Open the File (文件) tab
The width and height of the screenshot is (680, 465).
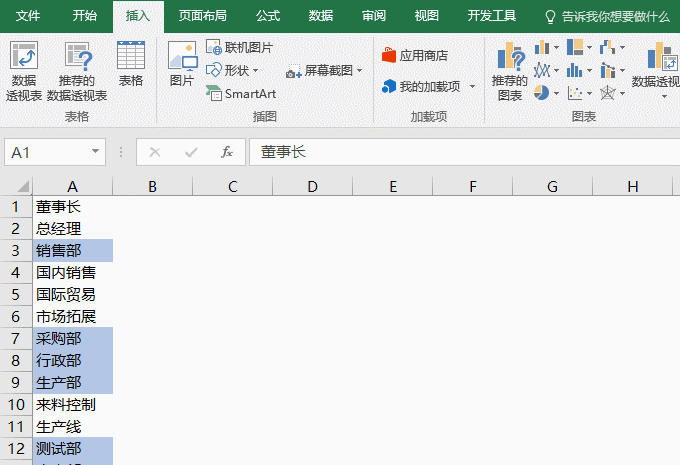(28, 16)
